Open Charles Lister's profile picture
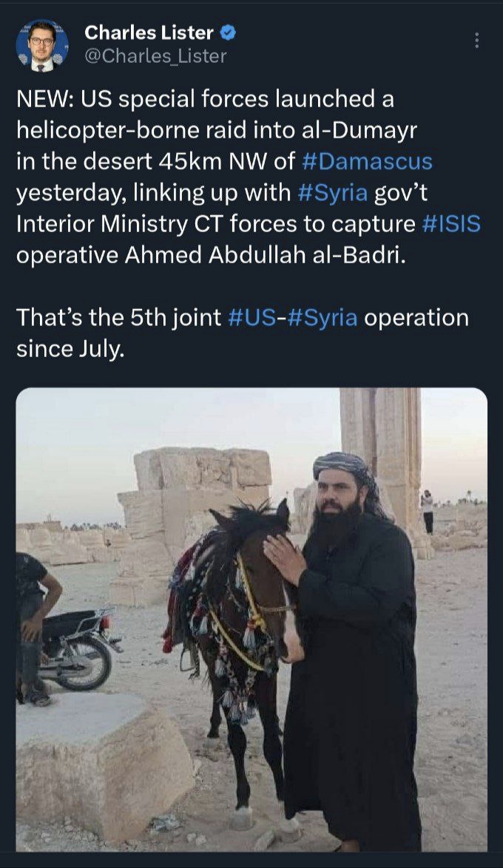 (x=42, y=45)
